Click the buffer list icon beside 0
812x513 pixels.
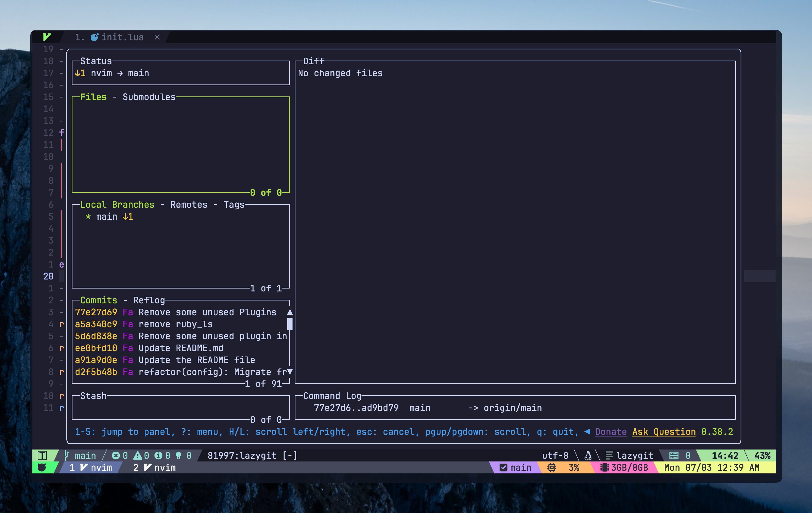[x=674, y=456]
